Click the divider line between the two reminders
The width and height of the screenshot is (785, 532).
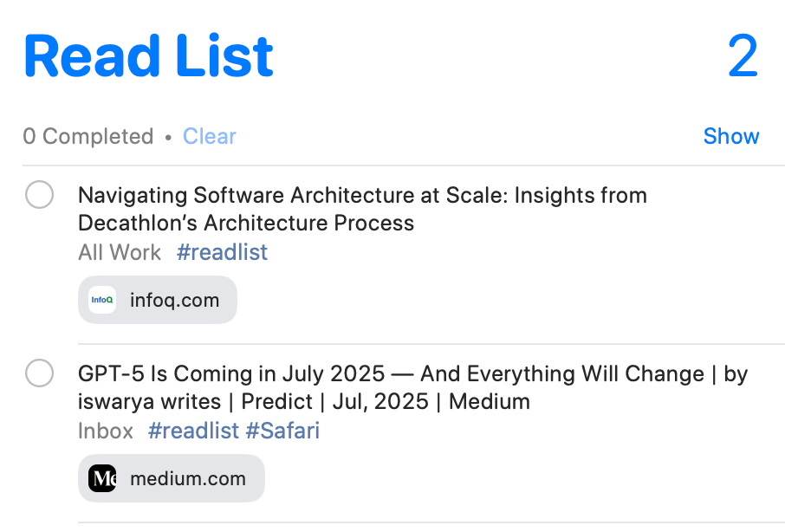click(431, 344)
